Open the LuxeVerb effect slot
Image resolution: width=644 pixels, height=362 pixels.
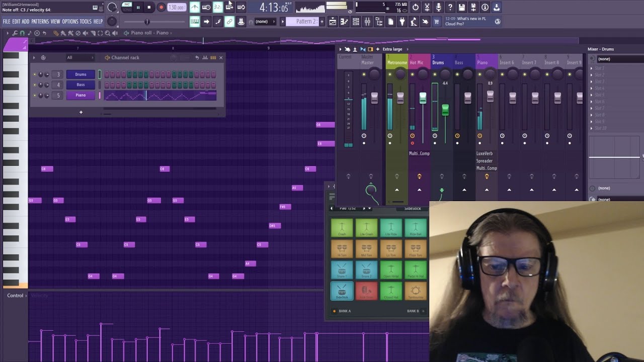(x=485, y=153)
